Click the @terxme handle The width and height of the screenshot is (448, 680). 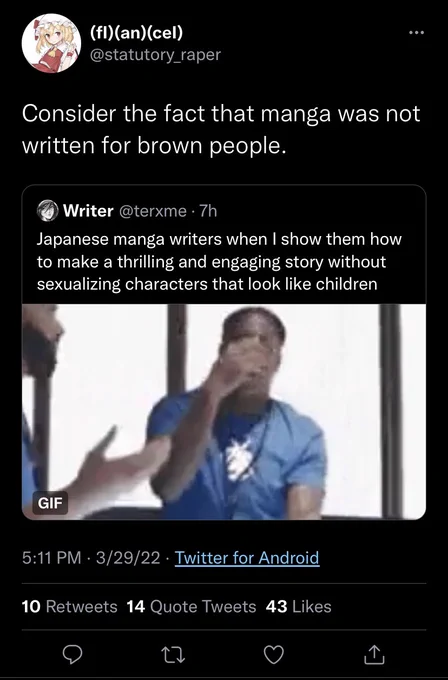coord(152,211)
